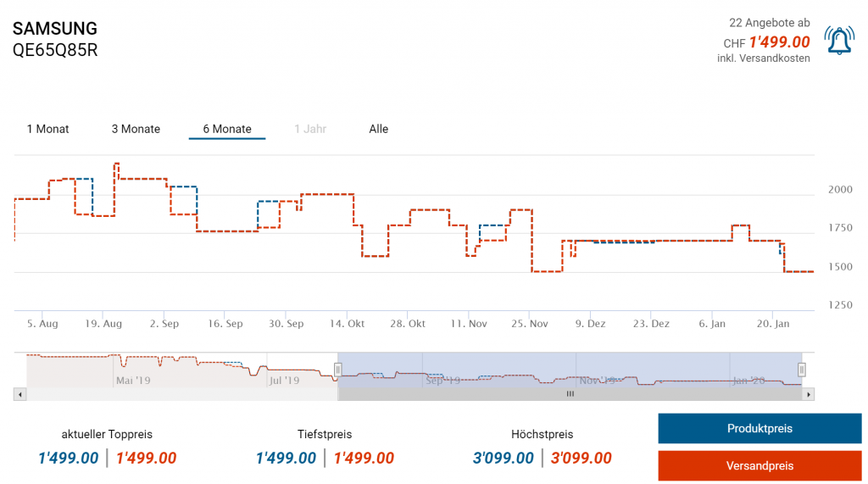Click the left range handle of navigator
This screenshot has height=484, width=868.
click(x=337, y=370)
